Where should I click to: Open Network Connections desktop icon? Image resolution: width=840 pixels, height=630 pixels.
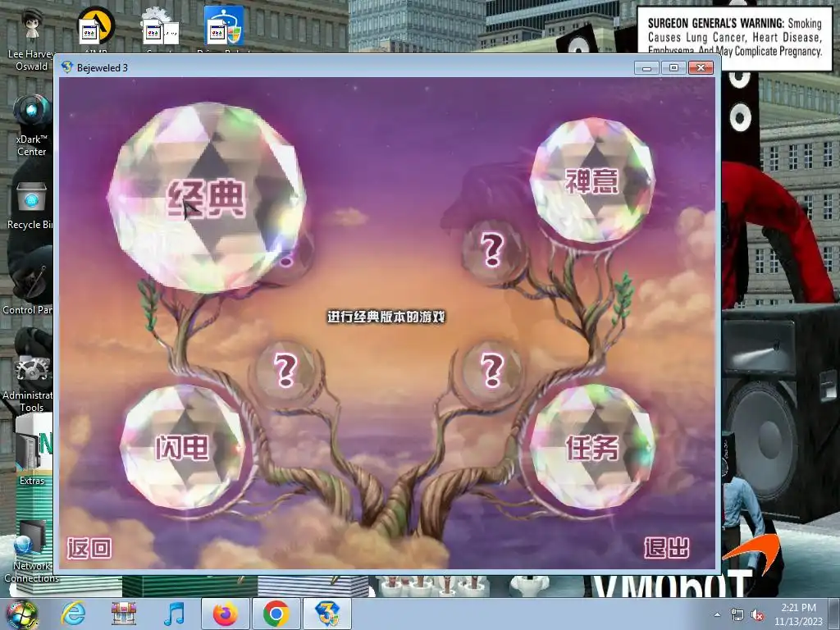pos(31,552)
